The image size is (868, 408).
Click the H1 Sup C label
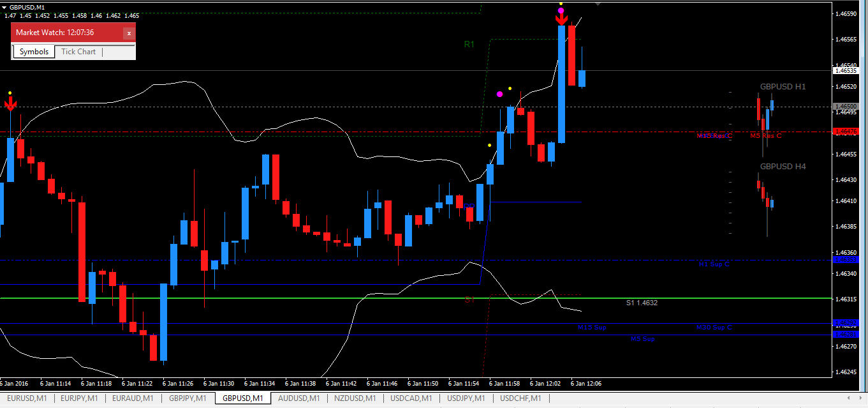[714, 264]
